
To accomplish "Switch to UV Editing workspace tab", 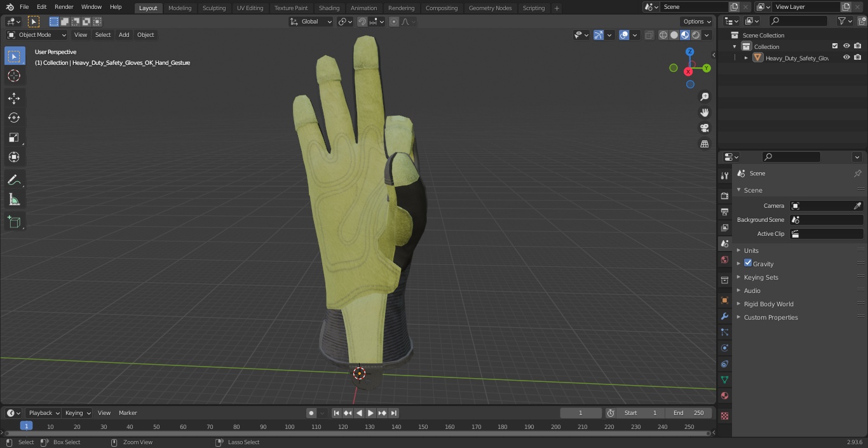I will (x=250, y=8).
